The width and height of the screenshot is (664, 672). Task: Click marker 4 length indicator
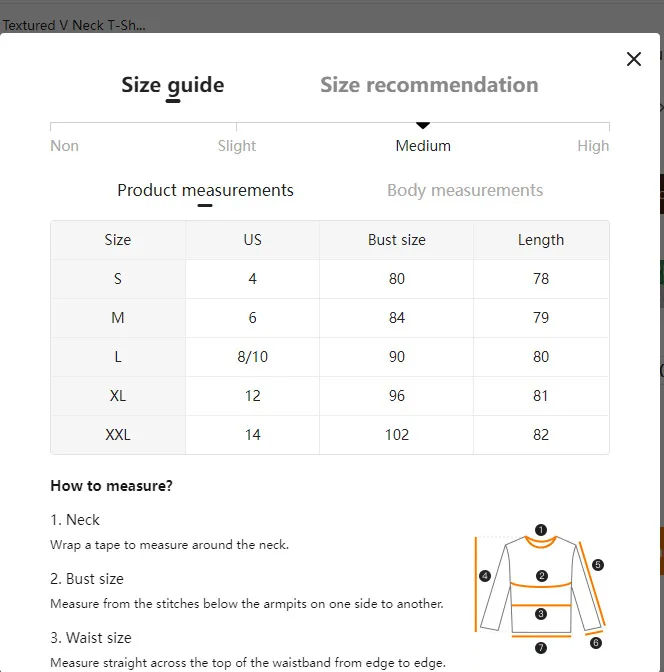coord(485,576)
